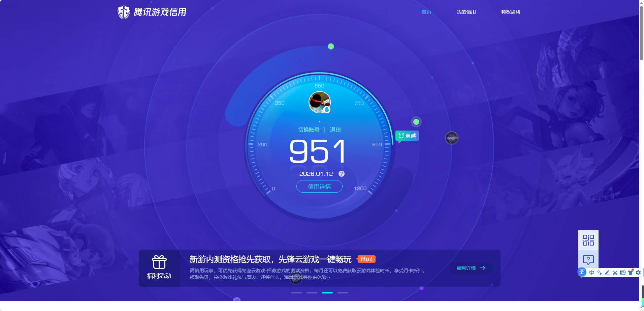Open the input method scissors screenshot tool
The width and height of the screenshot is (644, 311).
tap(615, 273)
